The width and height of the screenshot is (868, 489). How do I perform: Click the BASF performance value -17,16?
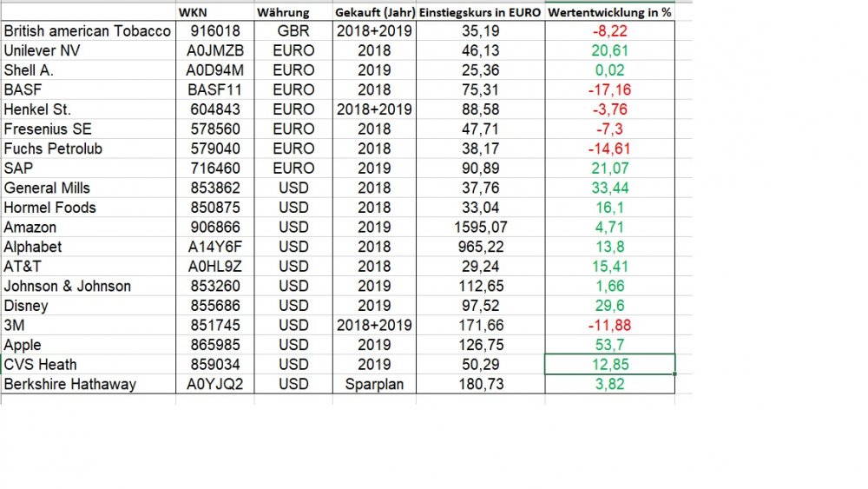tap(609, 89)
